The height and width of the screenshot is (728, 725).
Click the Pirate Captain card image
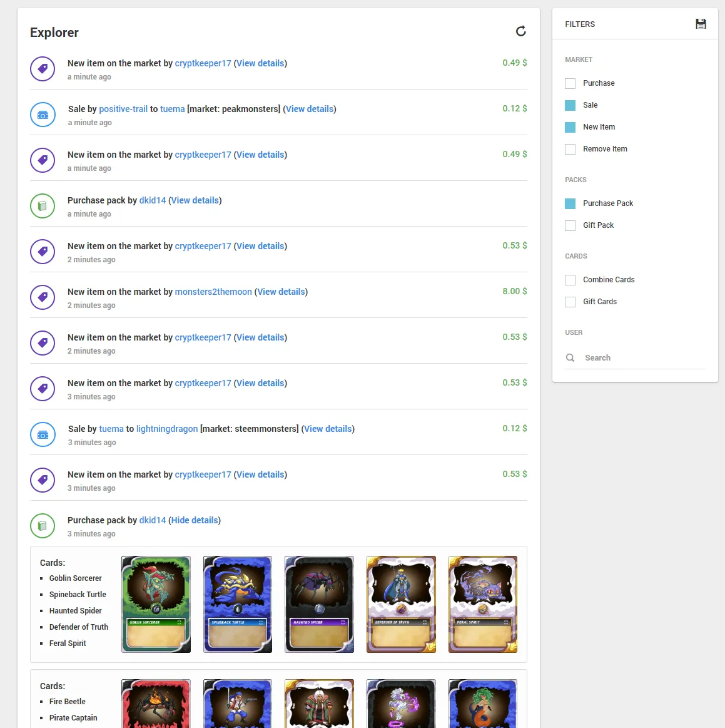(238, 704)
